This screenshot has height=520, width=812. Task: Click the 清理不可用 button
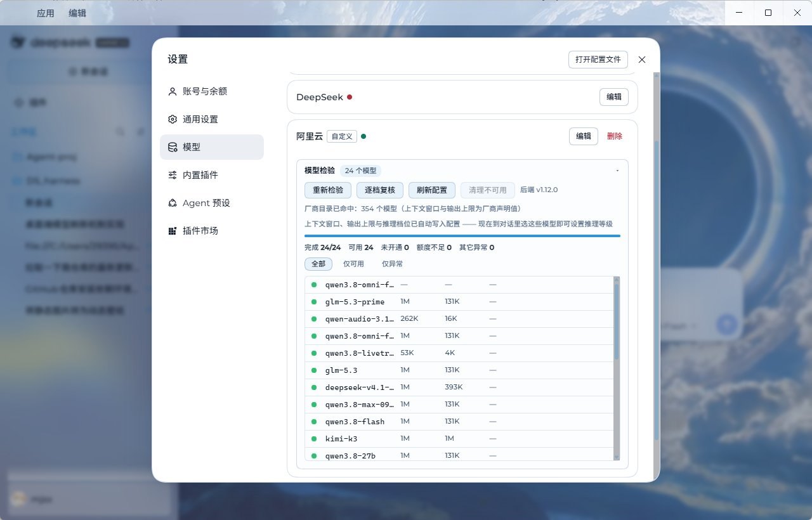[x=488, y=190]
